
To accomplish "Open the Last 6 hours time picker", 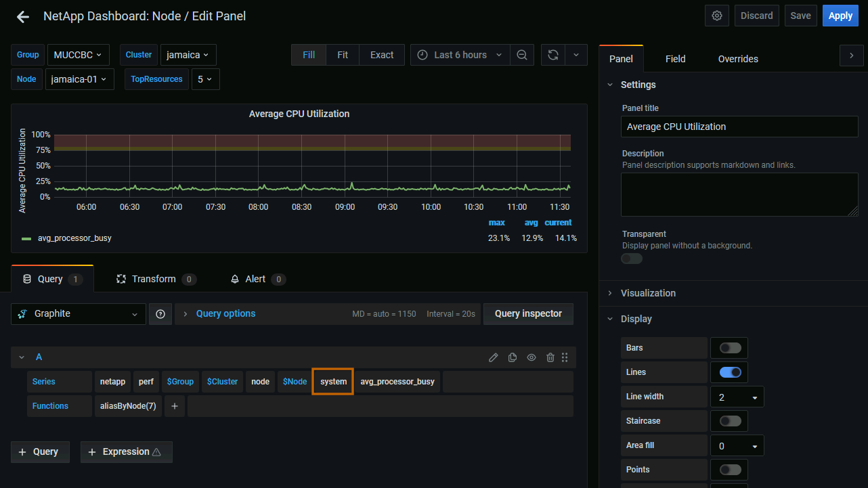I will [x=460, y=55].
